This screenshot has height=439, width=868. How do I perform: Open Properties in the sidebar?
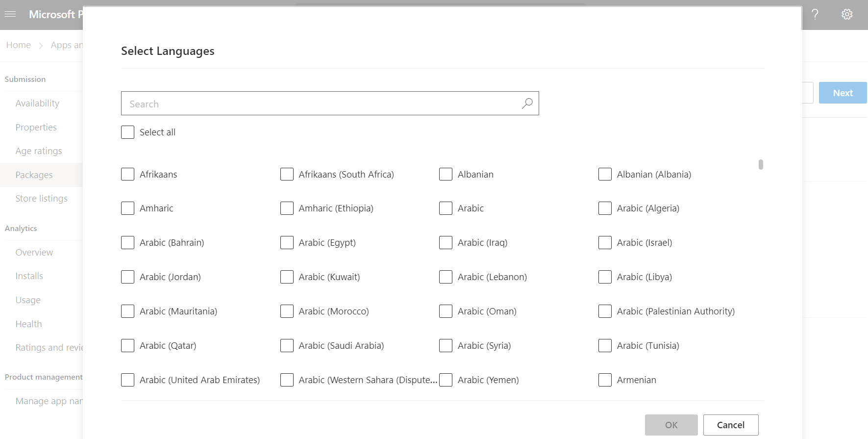(x=36, y=128)
